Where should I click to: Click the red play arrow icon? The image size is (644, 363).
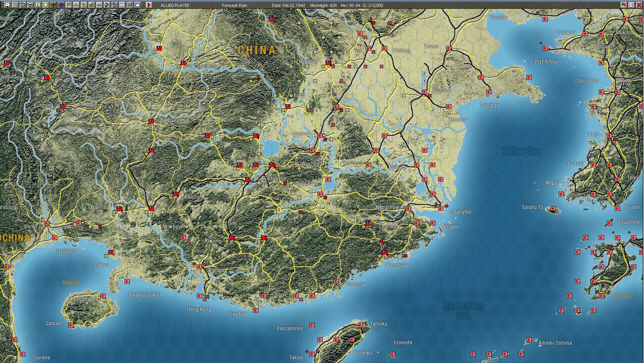coord(149,5)
